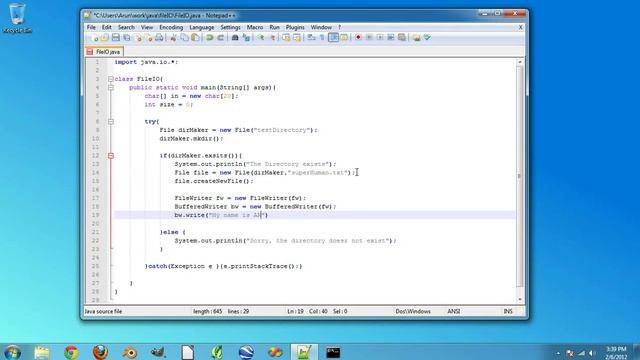Click the Playback macro icon
Image resolution: width=640 pixels, height=360 pixels.
pyautogui.click(x=380, y=38)
